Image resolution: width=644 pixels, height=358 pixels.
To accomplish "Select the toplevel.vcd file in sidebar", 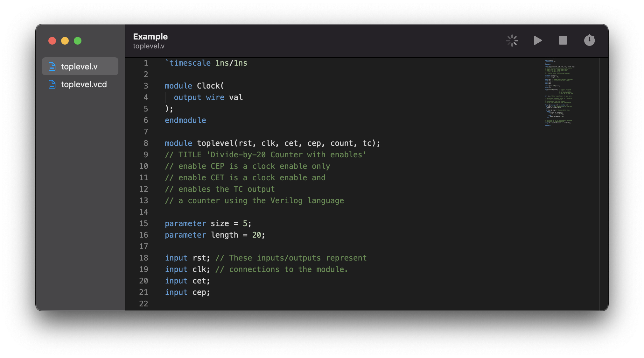I will [84, 84].
